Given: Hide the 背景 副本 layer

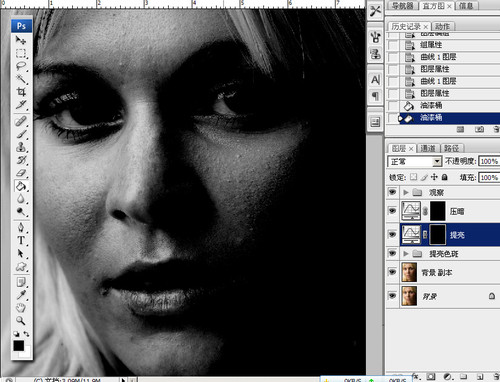Looking at the screenshot, I should coord(392,272).
